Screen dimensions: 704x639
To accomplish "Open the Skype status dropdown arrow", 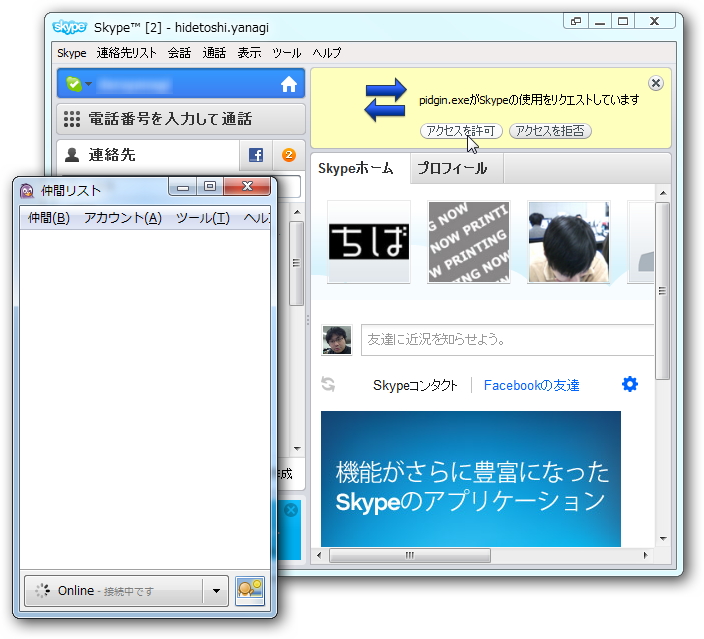I will click(x=88, y=84).
